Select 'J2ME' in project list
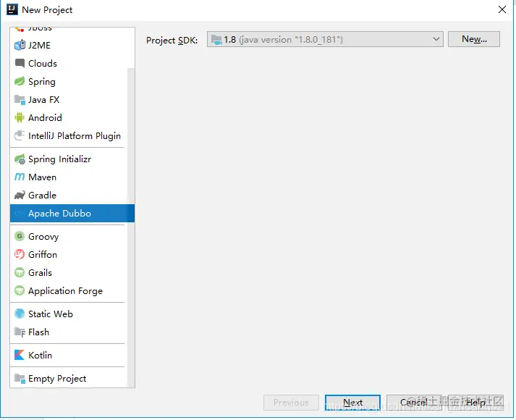Viewport: 516px width, 420px height. [69, 45]
